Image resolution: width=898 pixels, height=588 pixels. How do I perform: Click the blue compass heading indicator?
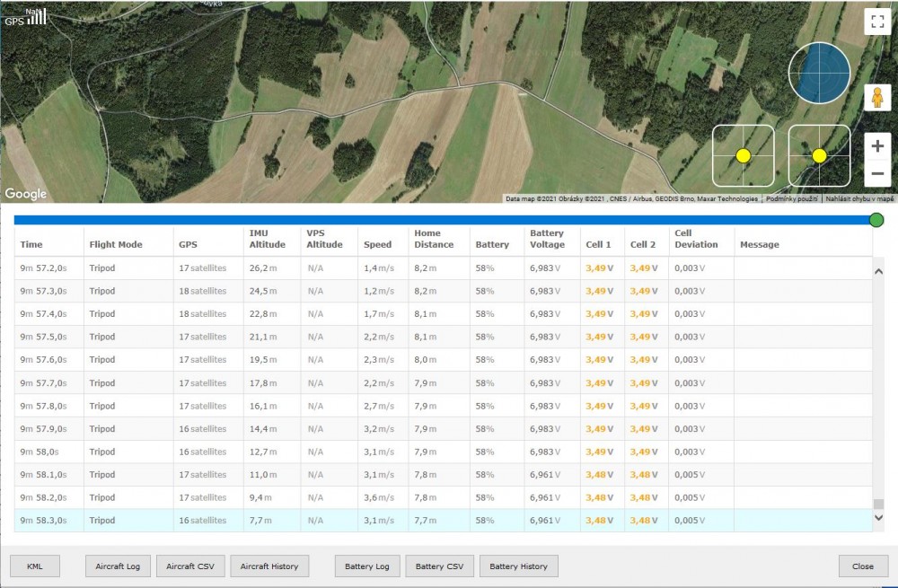click(819, 73)
